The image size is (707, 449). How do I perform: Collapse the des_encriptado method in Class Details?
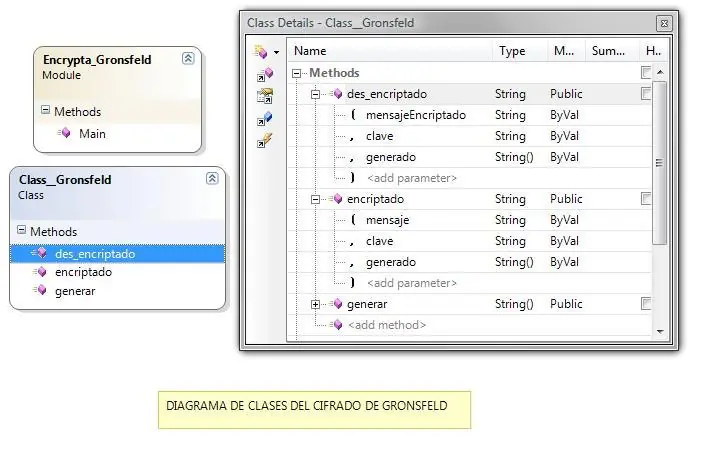[316, 94]
